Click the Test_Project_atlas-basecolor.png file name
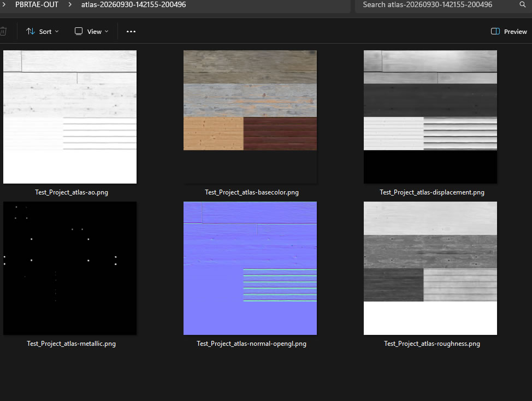The width and height of the screenshot is (532, 401). [x=252, y=192]
